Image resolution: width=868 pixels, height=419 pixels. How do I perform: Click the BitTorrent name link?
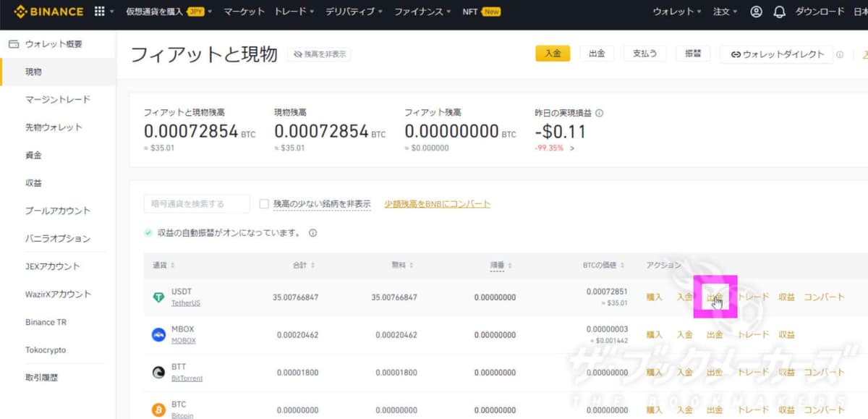187,378
